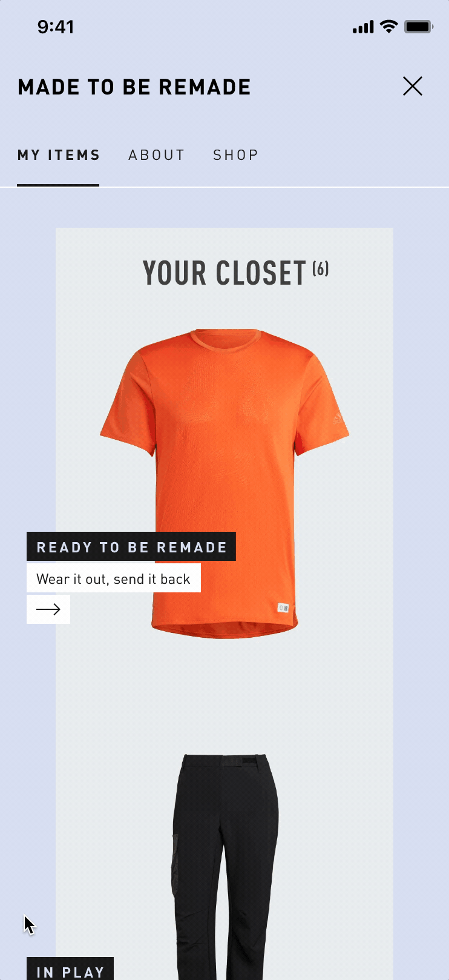Tap the Made To Be Remade title
Image resolution: width=449 pixels, height=980 pixels.
pyautogui.click(x=134, y=87)
